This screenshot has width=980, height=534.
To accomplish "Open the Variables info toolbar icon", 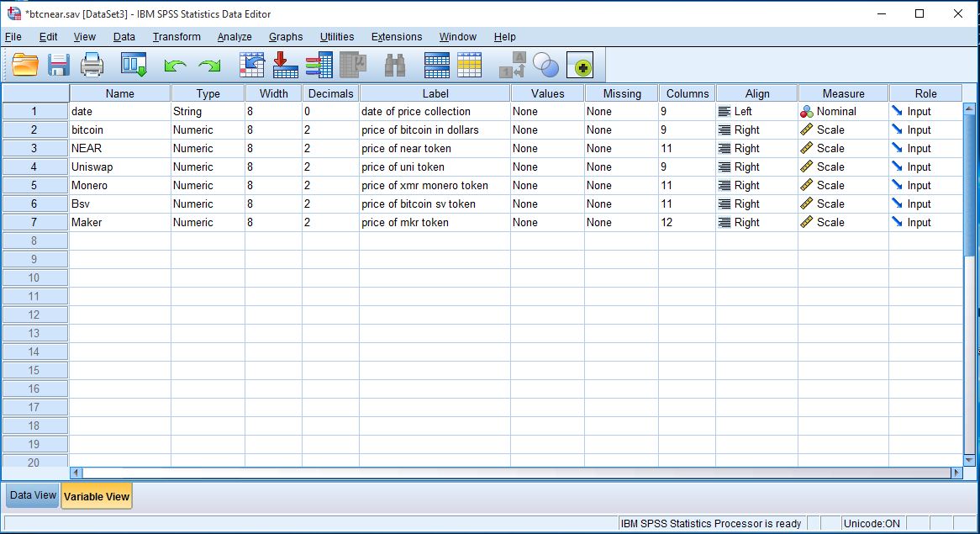I will pos(319,65).
